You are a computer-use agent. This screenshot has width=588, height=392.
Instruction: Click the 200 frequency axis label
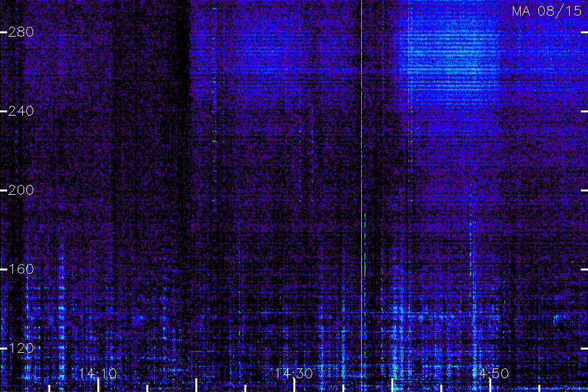pyautogui.click(x=21, y=190)
